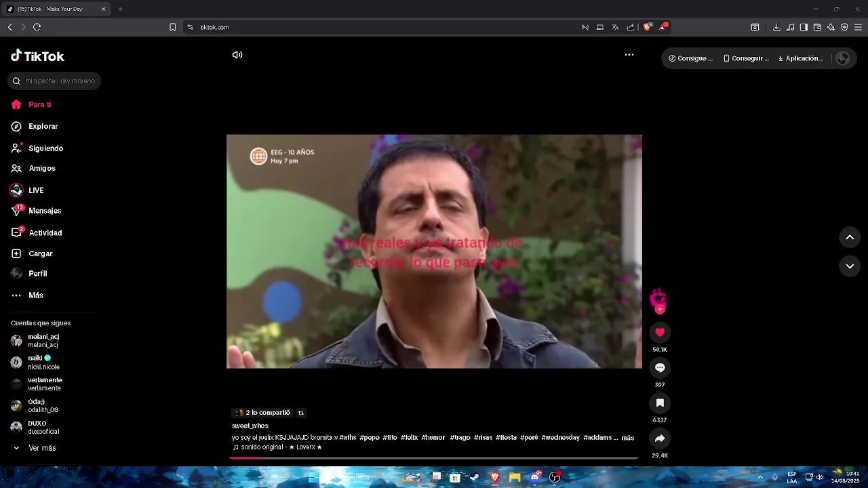Like the video with the heart icon

pyautogui.click(x=660, y=332)
